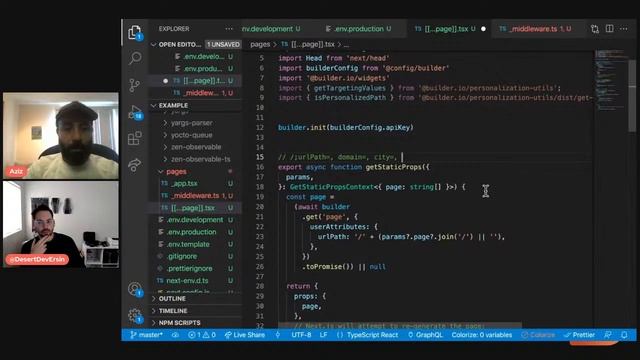
Task: Click the 1 UNSAVED badge
Action: point(223,44)
